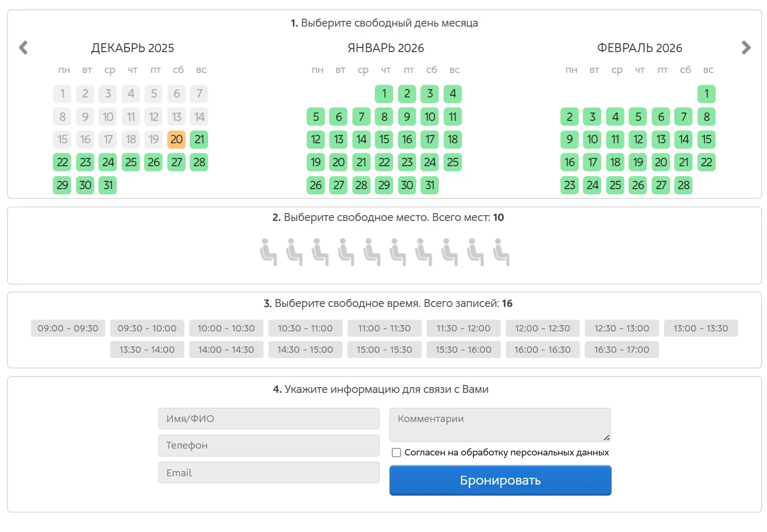This screenshot has width=767, height=532.
Task: Choose the eighth seat icon
Action: [x=449, y=252]
